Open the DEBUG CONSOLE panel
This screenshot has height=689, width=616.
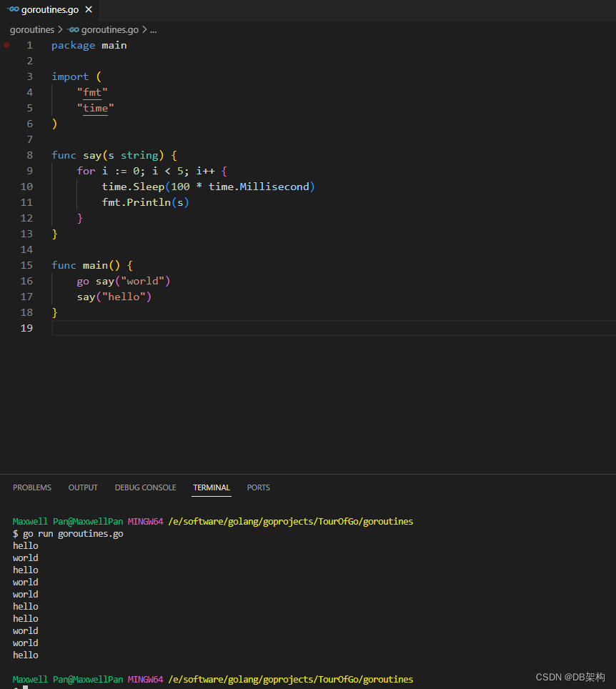click(x=145, y=487)
